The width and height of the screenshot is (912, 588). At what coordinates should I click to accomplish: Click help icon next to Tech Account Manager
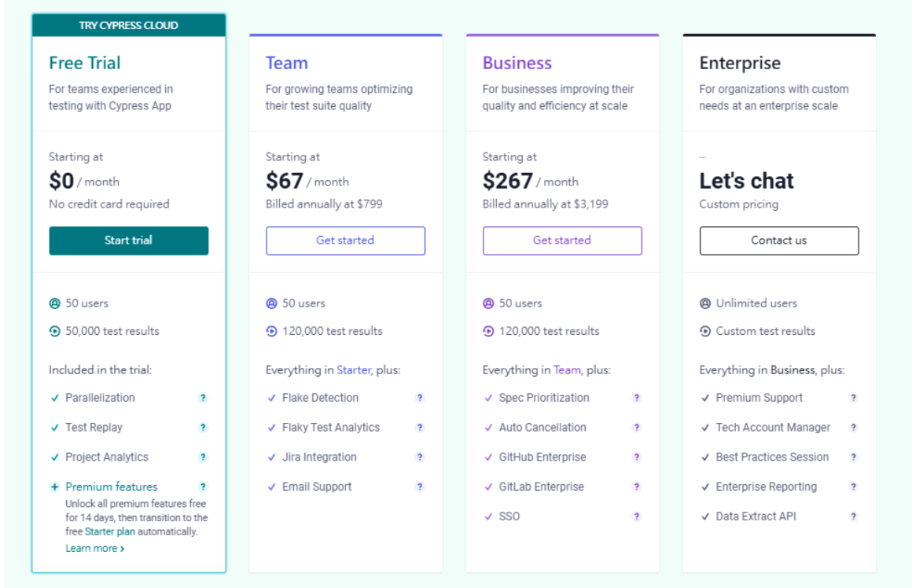853,428
